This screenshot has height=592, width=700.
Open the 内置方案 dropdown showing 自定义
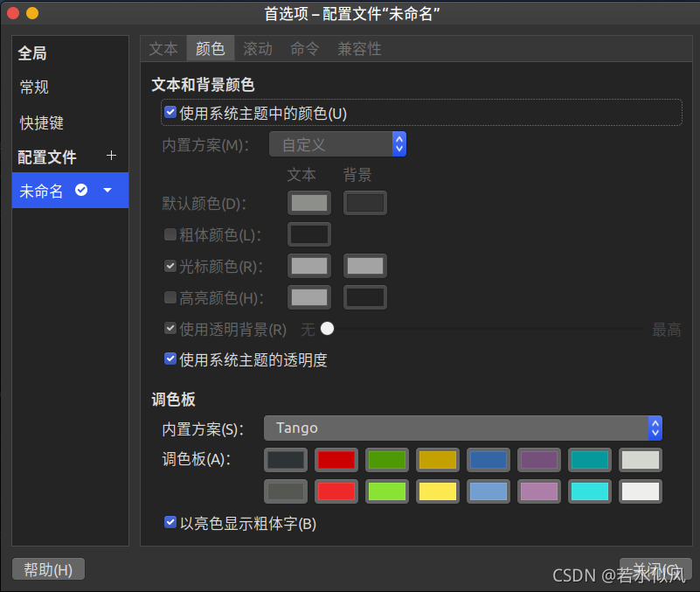click(x=338, y=143)
